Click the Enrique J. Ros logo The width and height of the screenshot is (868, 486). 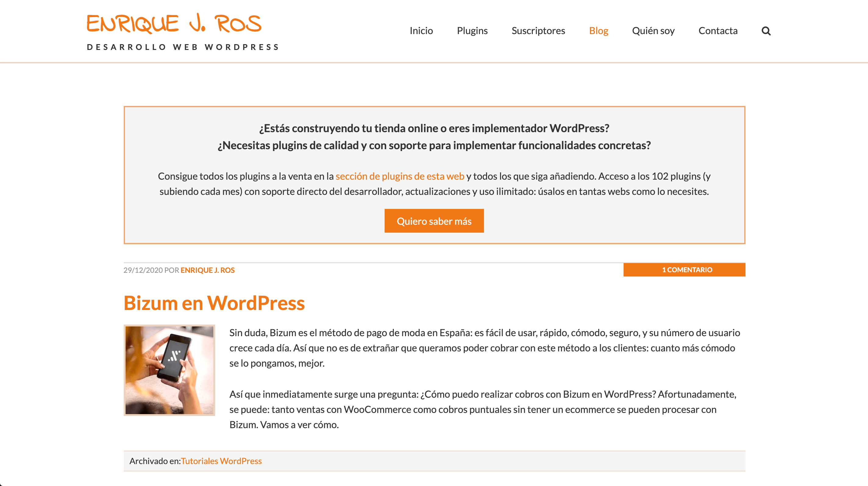(x=174, y=23)
